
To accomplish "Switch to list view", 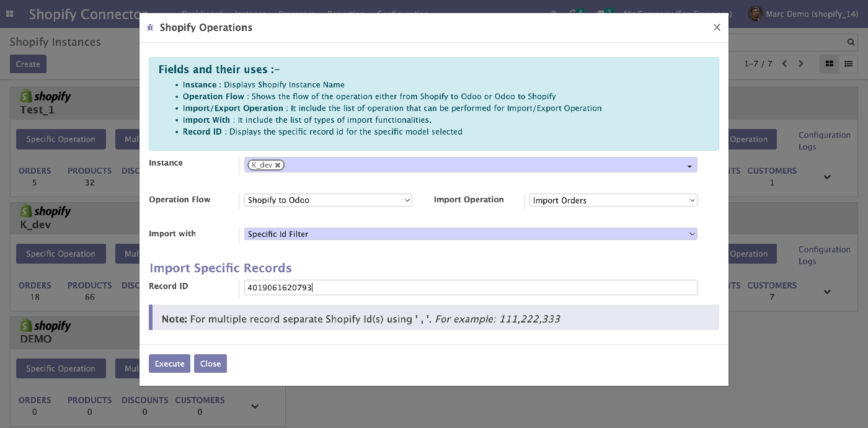I will (849, 64).
